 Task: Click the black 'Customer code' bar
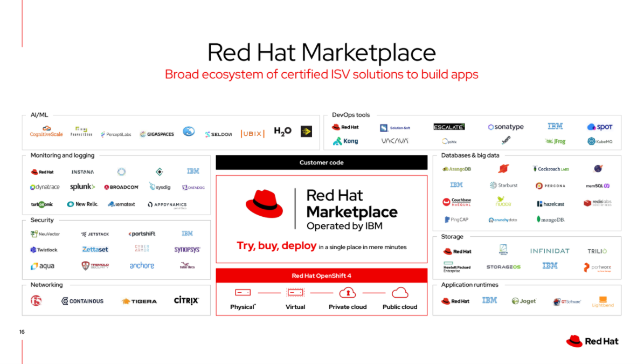coord(322,163)
